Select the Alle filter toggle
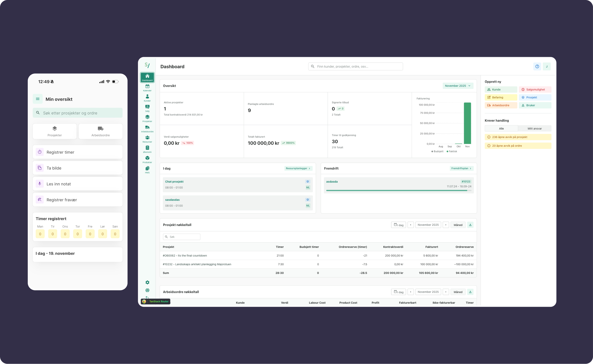Viewport: 593px width, 364px height. coord(501,129)
